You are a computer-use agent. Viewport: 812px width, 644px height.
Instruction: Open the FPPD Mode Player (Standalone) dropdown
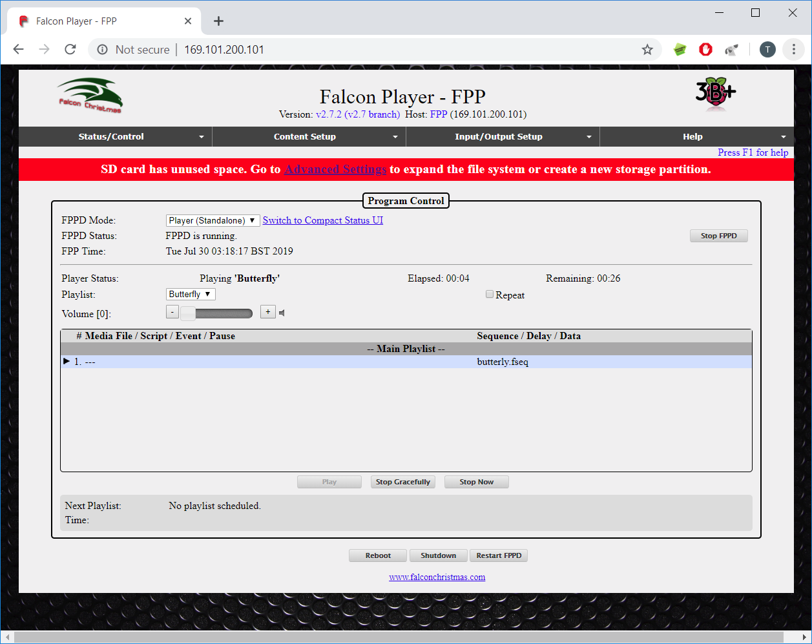213,220
